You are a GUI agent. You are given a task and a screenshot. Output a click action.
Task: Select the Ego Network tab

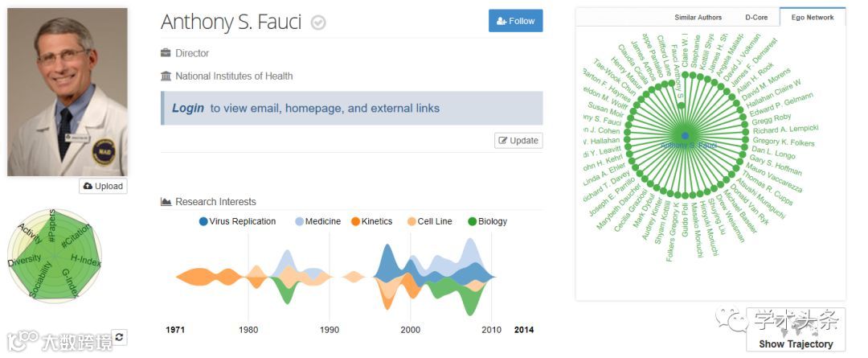coord(813,17)
